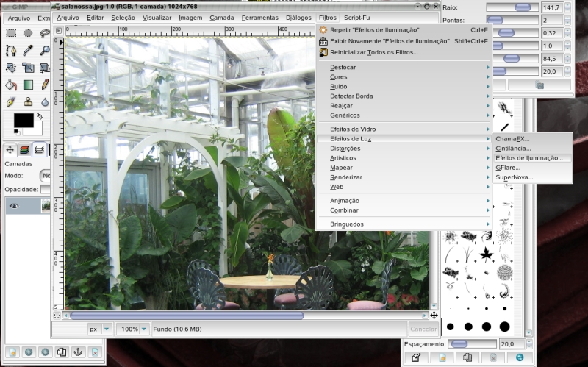
Task: Expand the Desfocar submenu
Action: (x=404, y=67)
